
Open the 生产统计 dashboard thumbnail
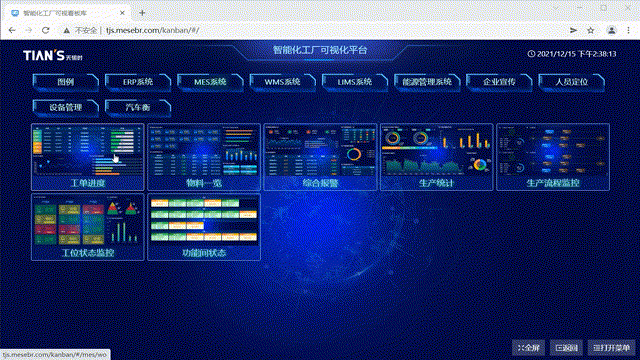click(x=437, y=157)
